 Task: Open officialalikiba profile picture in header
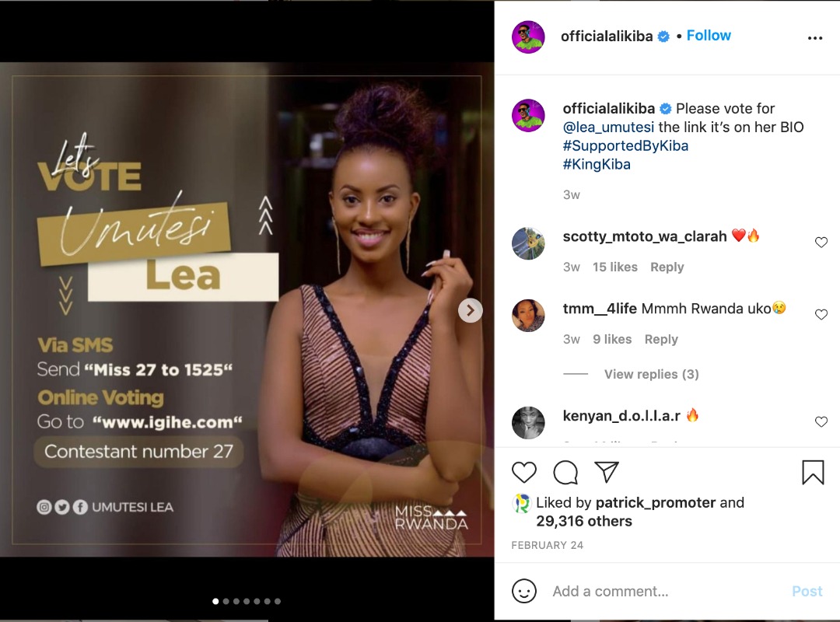[528, 37]
